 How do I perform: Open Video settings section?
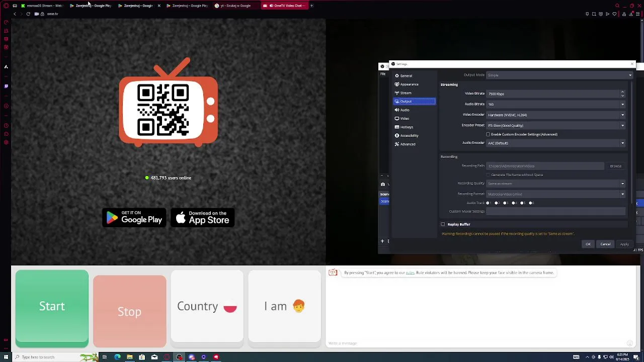414,119
